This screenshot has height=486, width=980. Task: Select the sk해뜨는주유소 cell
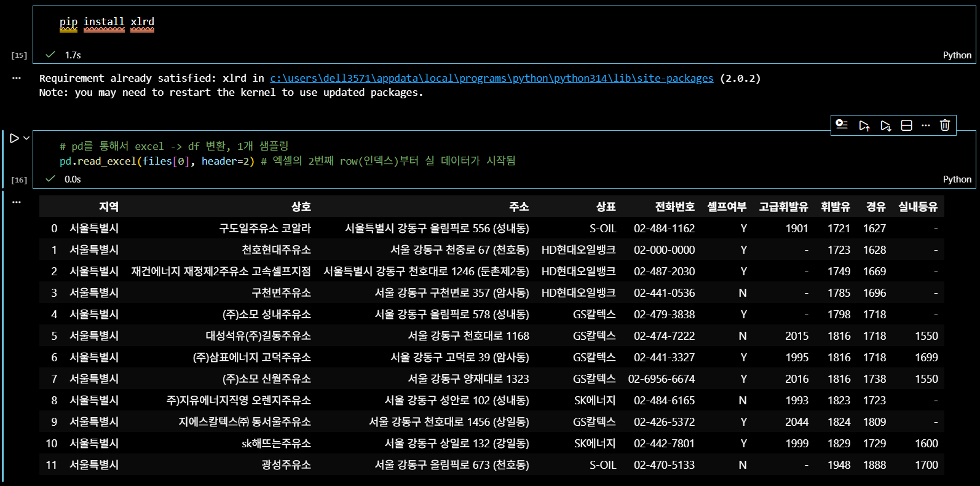tap(276, 444)
